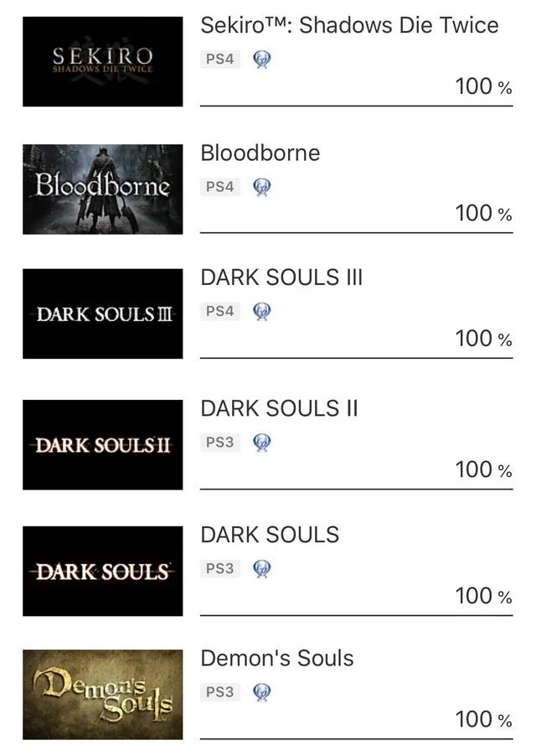
Task: Open the Sekiro game cover thumbnail
Action: point(102,61)
